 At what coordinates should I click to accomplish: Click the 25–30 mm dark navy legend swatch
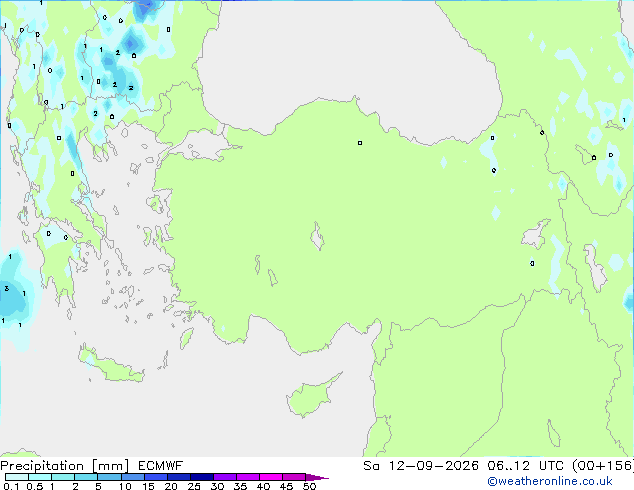[x=202, y=477]
